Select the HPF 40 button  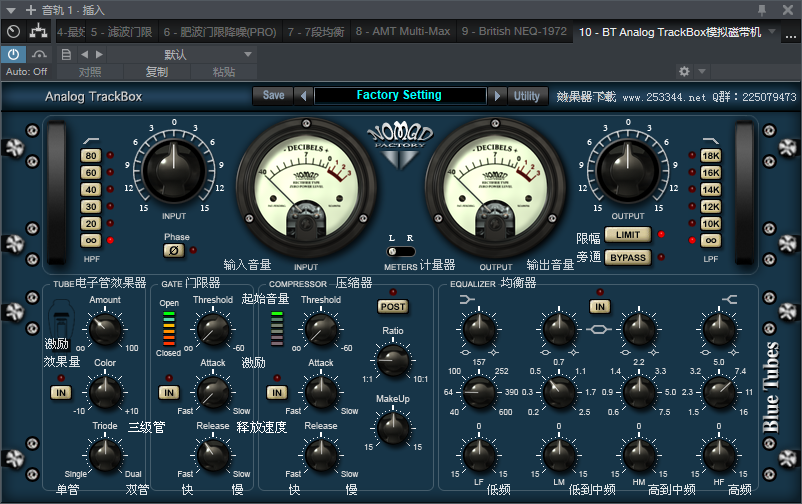click(91, 190)
